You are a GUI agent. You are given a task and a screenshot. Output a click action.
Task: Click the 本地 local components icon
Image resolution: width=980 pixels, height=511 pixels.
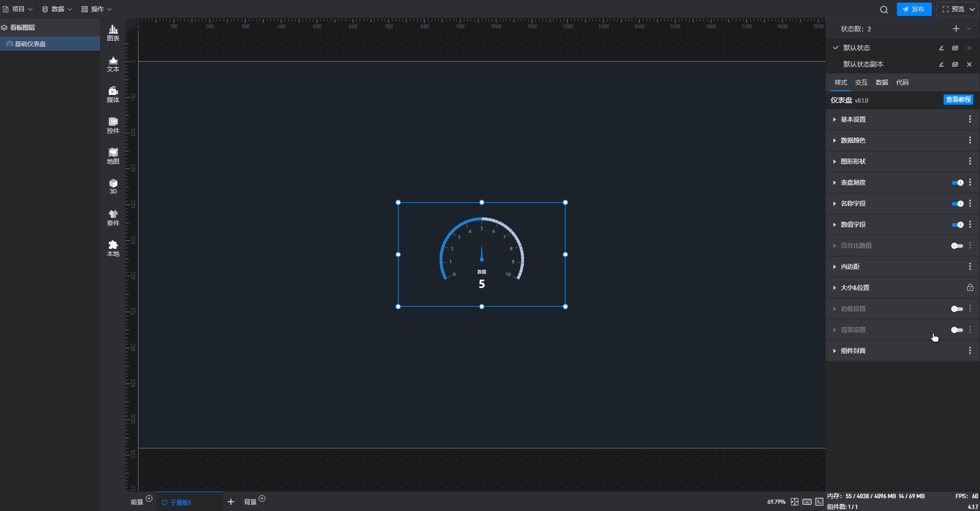coord(113,248)
